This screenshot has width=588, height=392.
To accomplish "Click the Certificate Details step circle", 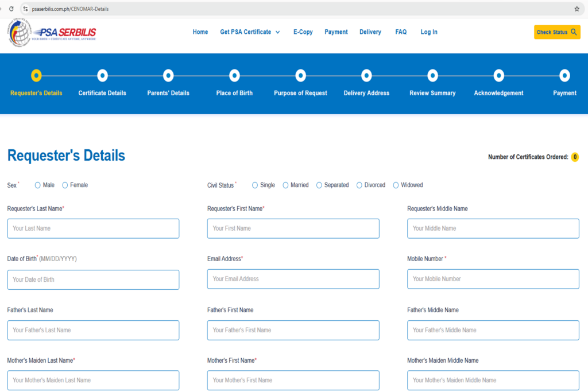I will (x=102, y=76).
